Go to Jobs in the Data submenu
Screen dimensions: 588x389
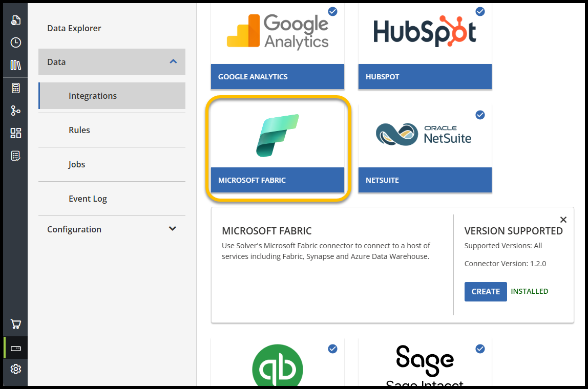[77, 164]
